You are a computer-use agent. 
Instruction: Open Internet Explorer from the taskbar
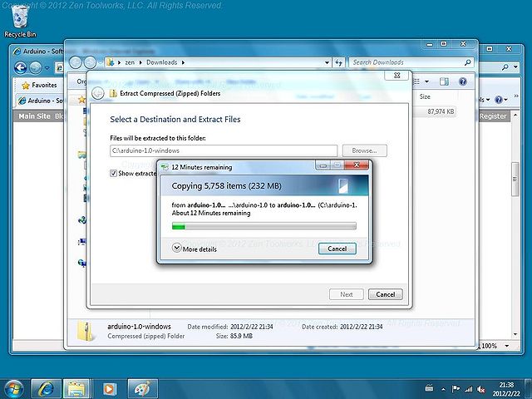47,389
